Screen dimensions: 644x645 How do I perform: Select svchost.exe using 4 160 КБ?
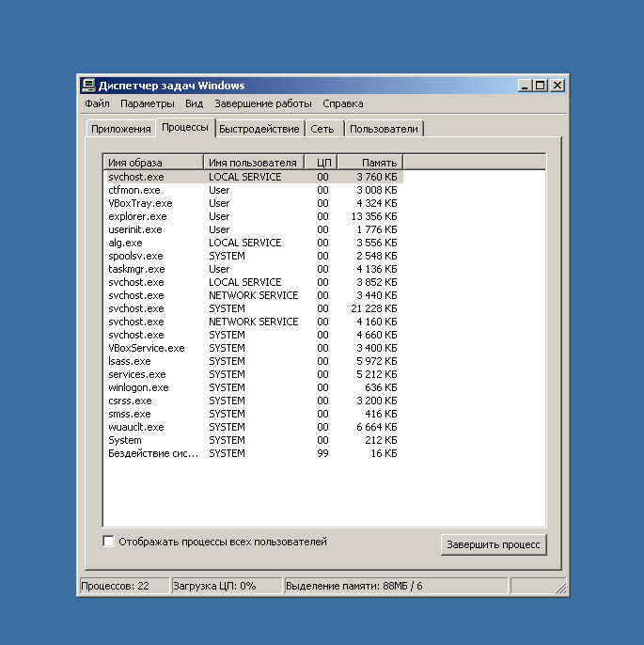pyautogui.click(x=253, y=322)
